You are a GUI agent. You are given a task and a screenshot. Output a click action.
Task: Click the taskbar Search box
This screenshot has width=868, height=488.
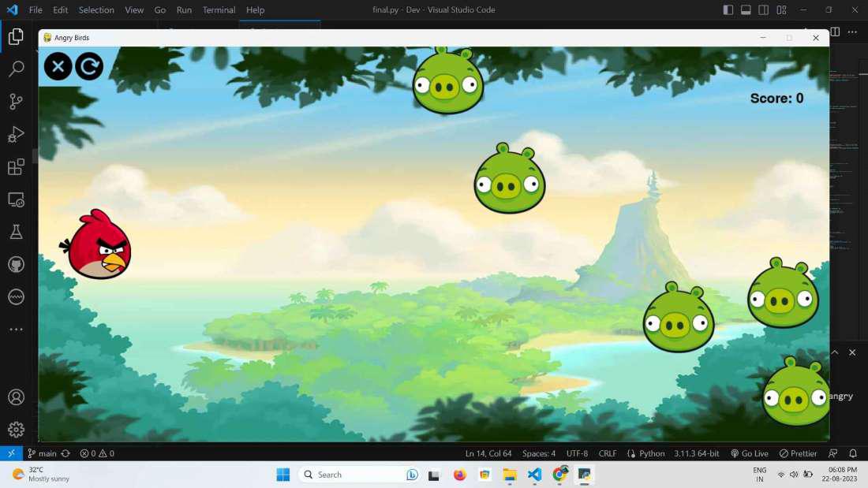pos(359,475)
